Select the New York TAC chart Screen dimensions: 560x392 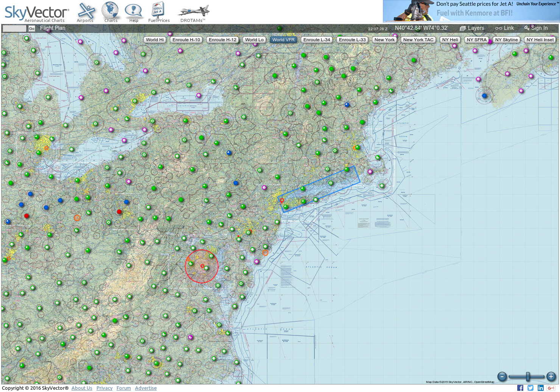tap(418, 40)
